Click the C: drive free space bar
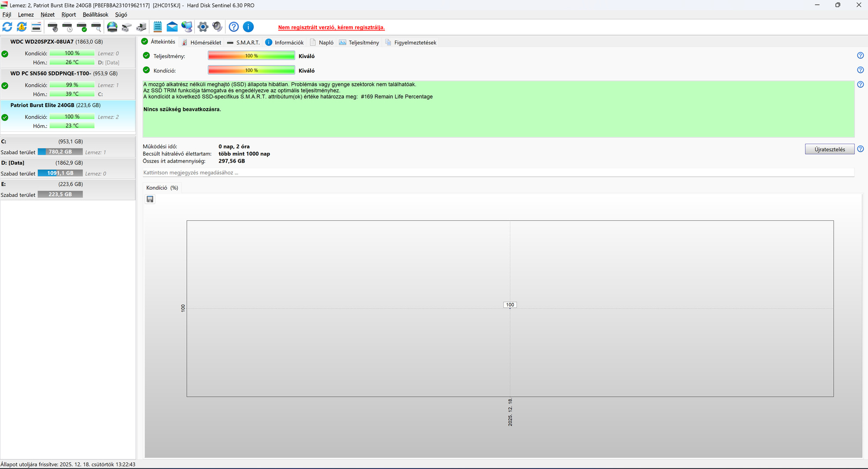The height and width of the screenshot is (469, 868). coord(60,152)
